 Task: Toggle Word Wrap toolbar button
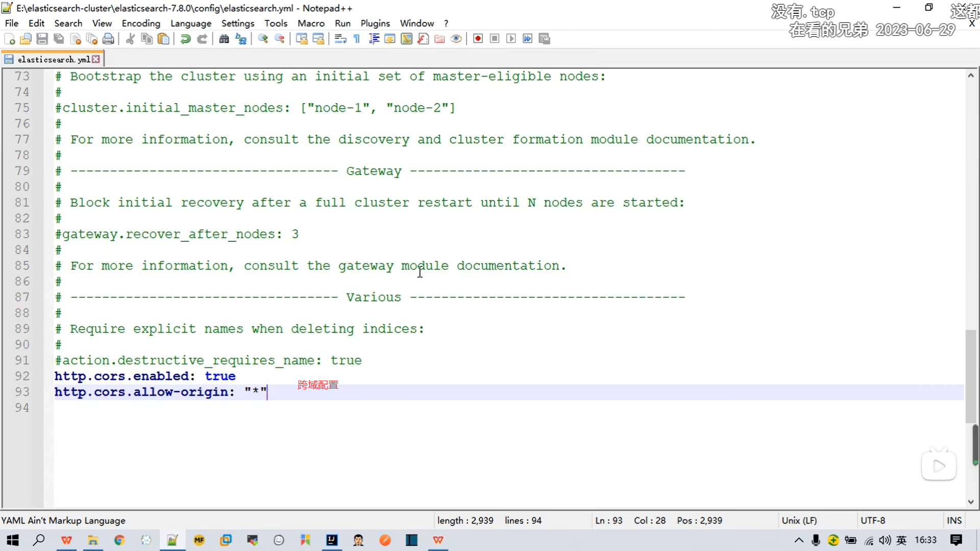click(x=340, y=39)
